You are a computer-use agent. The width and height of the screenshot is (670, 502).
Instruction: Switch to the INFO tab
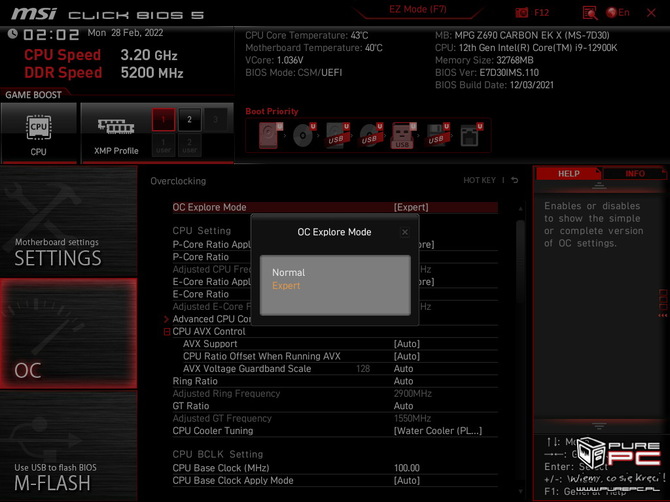click(635, 173)
